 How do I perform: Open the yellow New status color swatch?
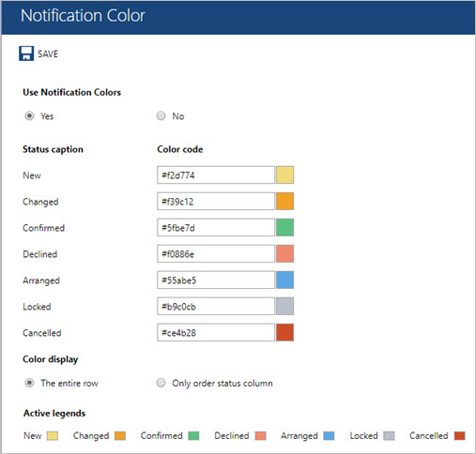tap(284, 174)
